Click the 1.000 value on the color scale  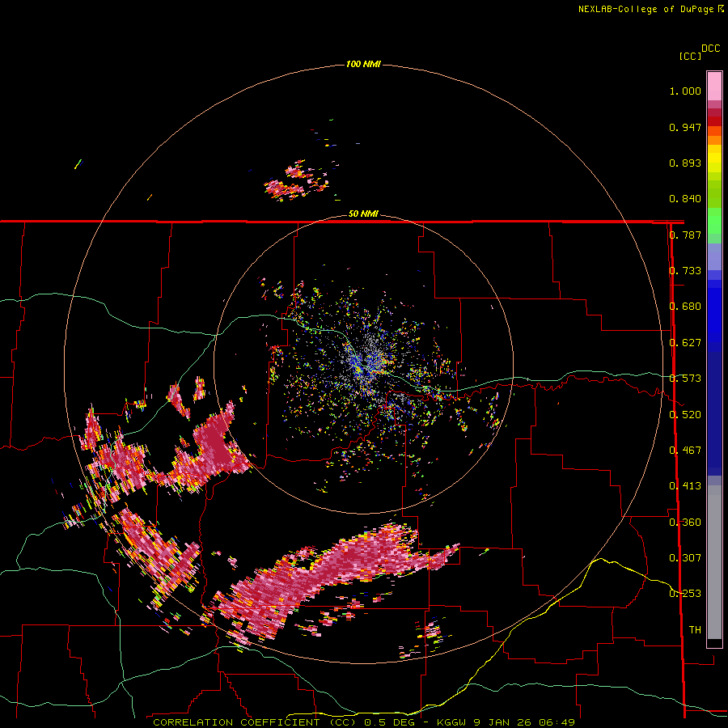pos(685,91)
